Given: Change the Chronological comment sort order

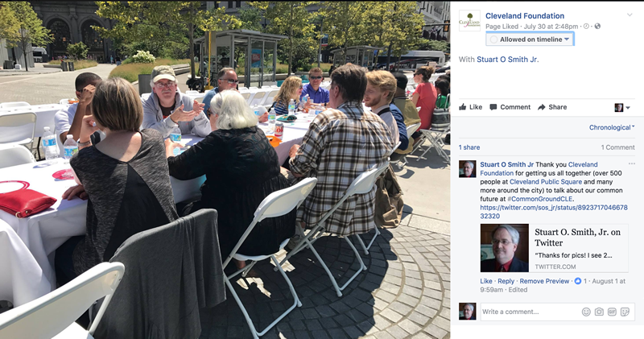Looking at the screenshot, I should pos(612,127).
